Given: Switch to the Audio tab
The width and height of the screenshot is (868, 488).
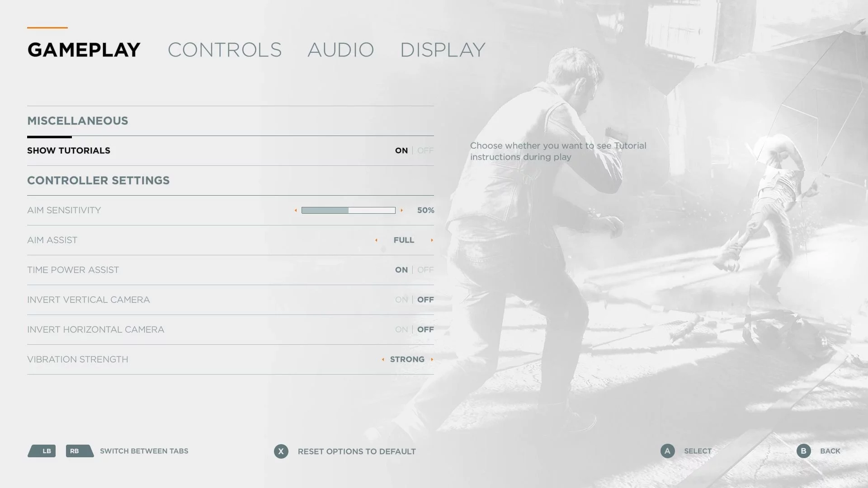Looking at the screenshot, I should pyautogui.click(x=341, y=50).
